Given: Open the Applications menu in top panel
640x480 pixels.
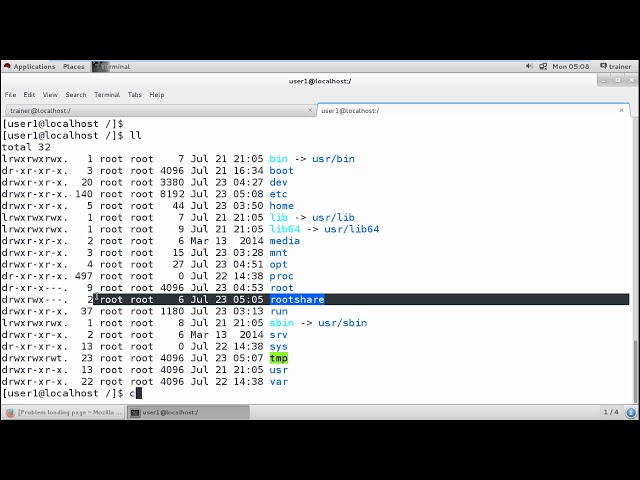Looking at the screenshot, I should click(34, 67).
